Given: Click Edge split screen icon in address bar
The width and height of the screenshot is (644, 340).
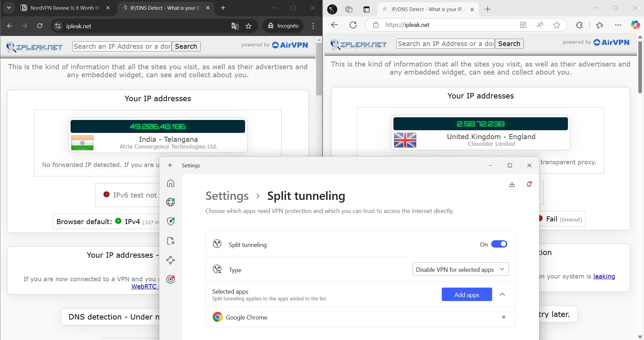Looking at the screenshot, I should pyautogui.click(x=523, y=25).
